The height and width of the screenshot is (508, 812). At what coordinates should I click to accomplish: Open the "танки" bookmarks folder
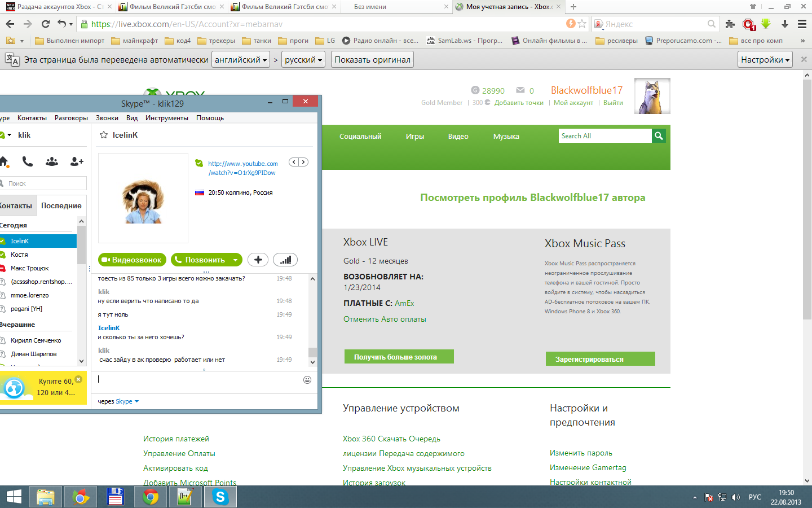(257, 41)
